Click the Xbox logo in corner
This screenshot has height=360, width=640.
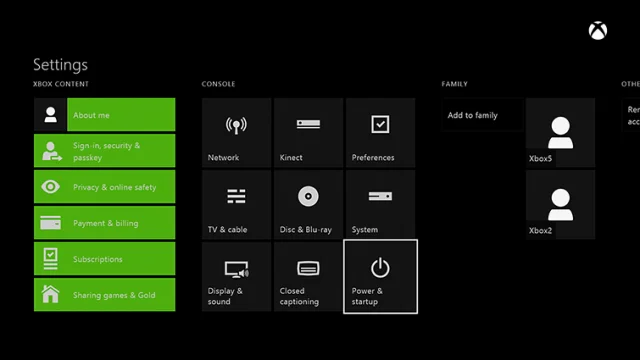598,31
